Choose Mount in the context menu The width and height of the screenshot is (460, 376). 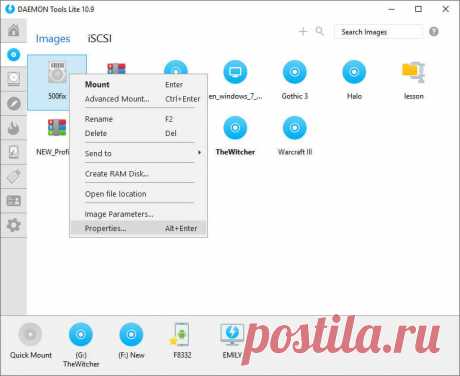[139, 85]
